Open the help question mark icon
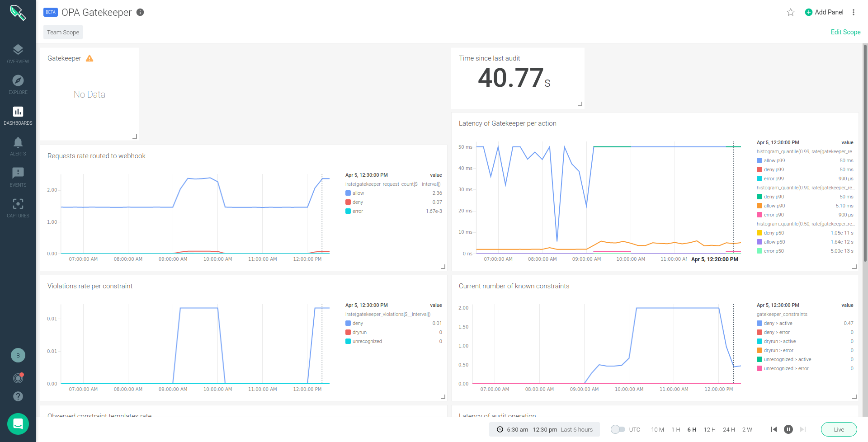This screenshot has height=442, width=868. 18,396
